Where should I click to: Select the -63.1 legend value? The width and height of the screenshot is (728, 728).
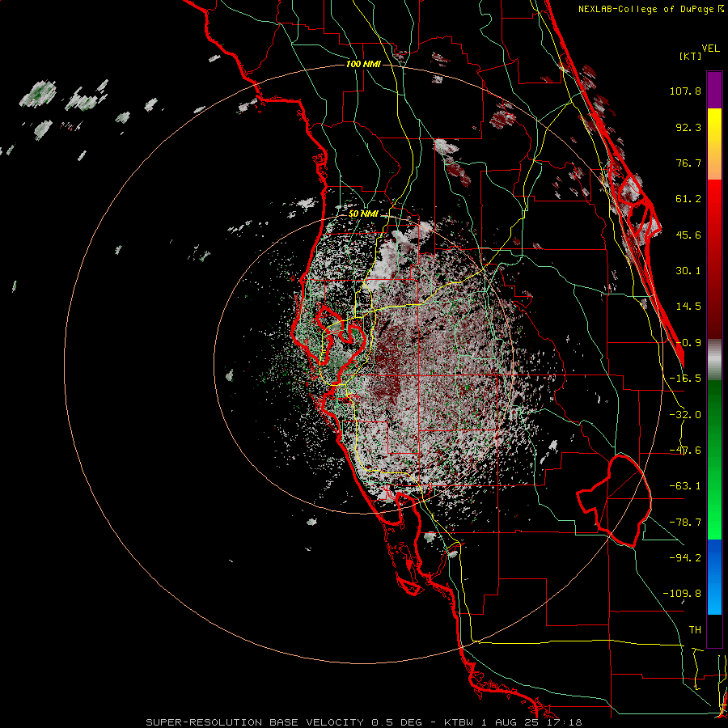[685, 486]
